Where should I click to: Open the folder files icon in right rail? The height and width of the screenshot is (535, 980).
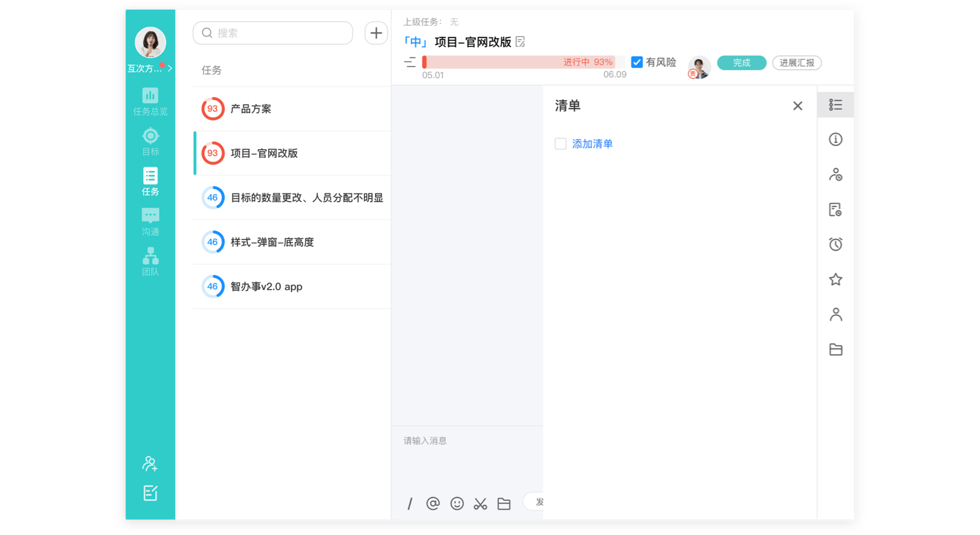coord(836,350)
